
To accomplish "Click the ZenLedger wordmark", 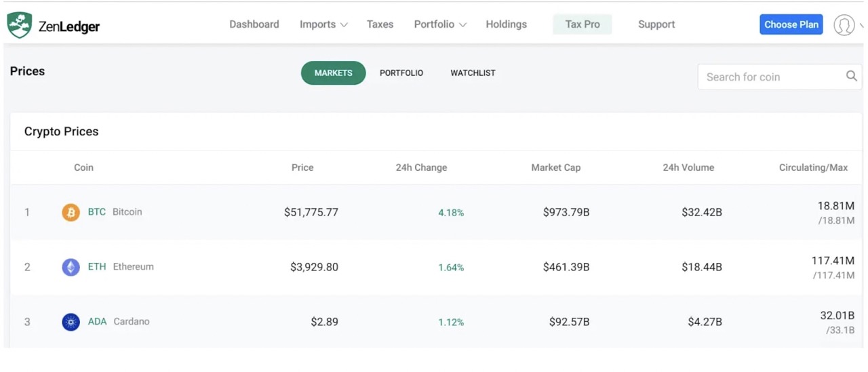I will point(69,26).
